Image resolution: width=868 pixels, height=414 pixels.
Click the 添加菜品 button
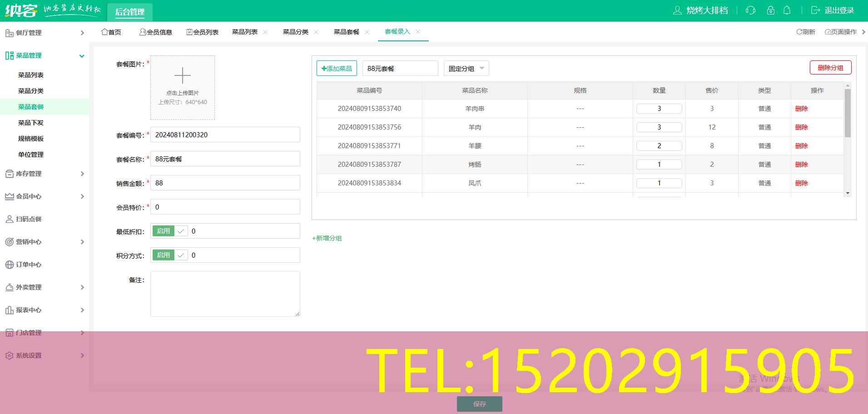[x=337, y=69]
